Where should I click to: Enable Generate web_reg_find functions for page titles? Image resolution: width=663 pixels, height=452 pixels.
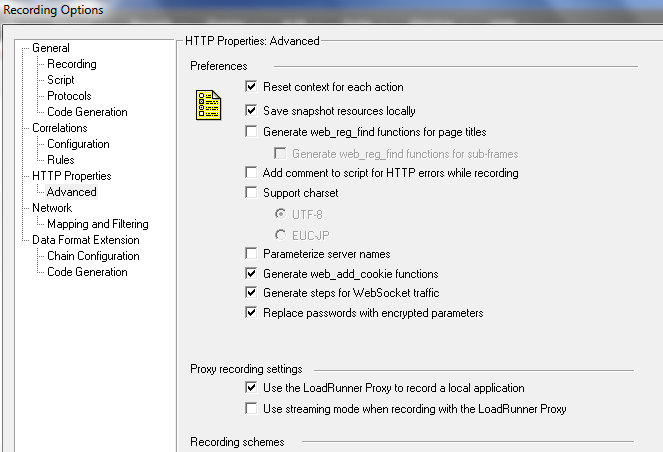point(251,132)
